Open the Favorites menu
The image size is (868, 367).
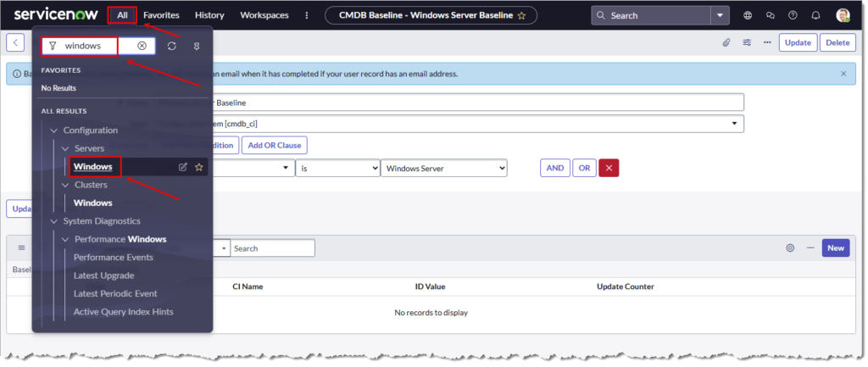[161, 15]
